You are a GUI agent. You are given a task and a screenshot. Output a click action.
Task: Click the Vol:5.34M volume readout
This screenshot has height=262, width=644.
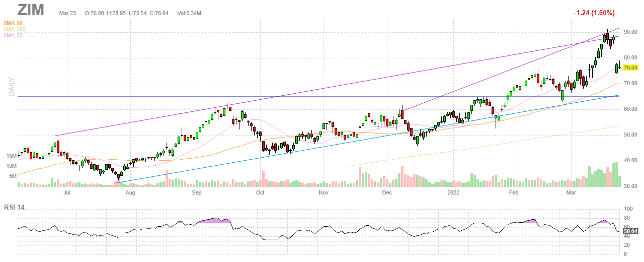click(x=189, y=12)
